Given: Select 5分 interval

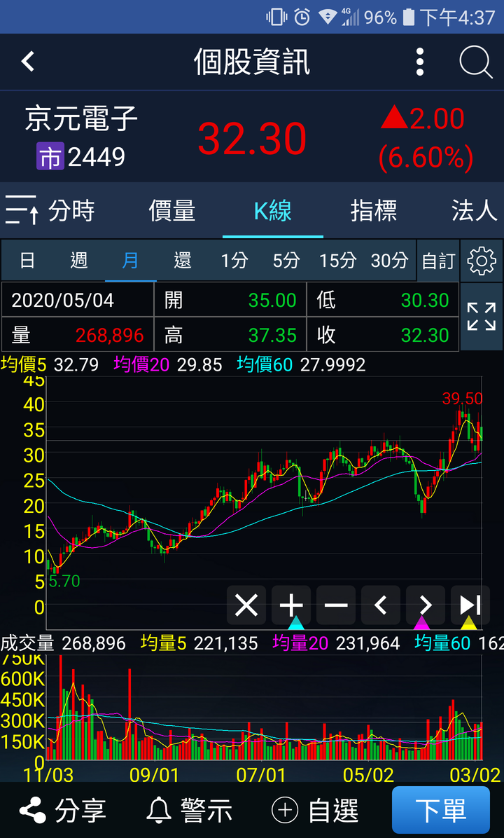Looking at the screenshot, I should 286,260.
